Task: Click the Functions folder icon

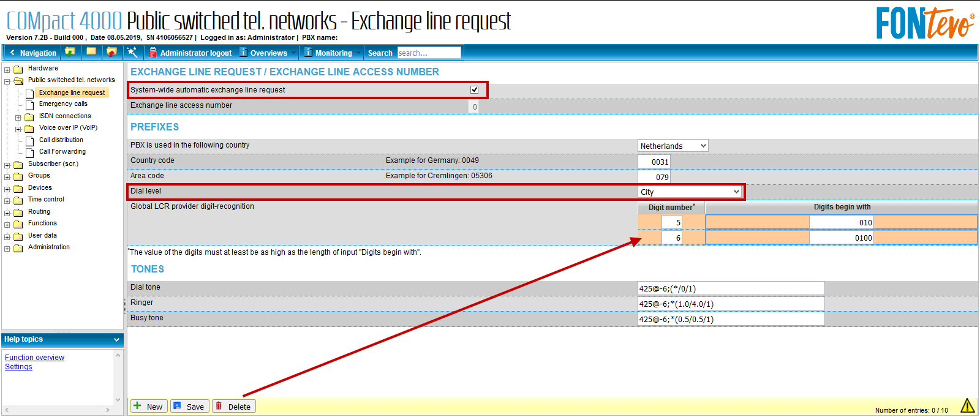Action: pyautogui.click(x=18, y=224)
